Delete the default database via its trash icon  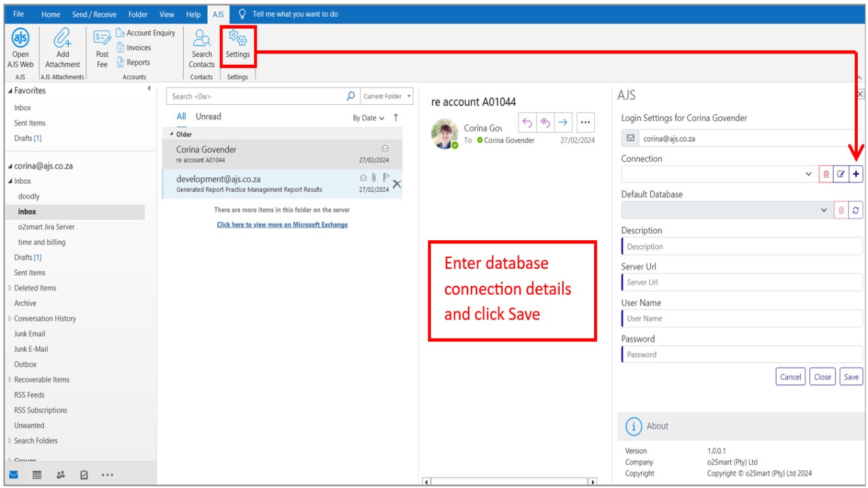[841, 210]
